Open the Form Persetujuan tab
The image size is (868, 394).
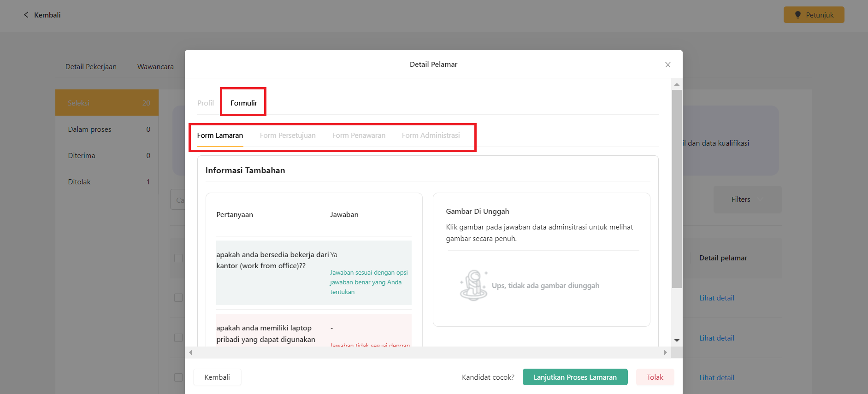pos(288,135)
